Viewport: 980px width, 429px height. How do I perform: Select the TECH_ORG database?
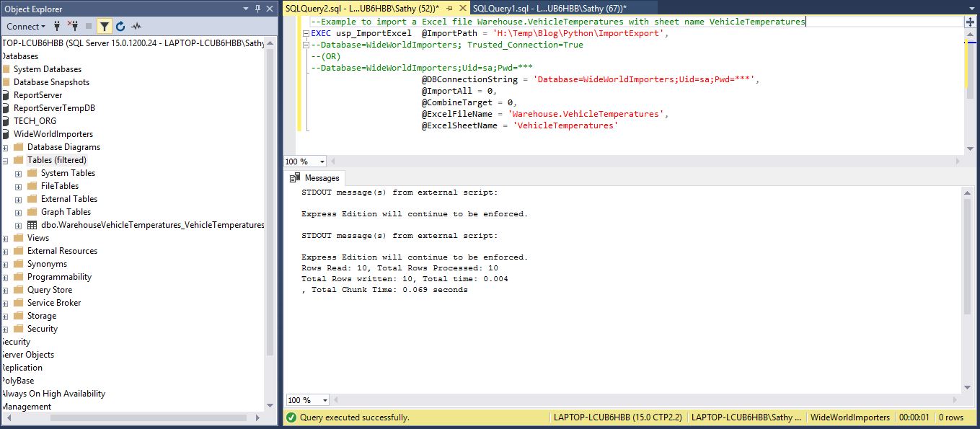pyautogui.click(x=35, y=121)
